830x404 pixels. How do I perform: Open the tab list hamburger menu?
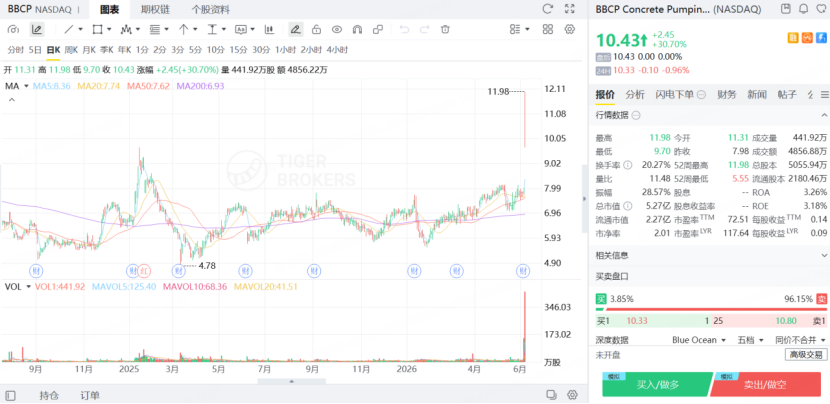(824, 95)
